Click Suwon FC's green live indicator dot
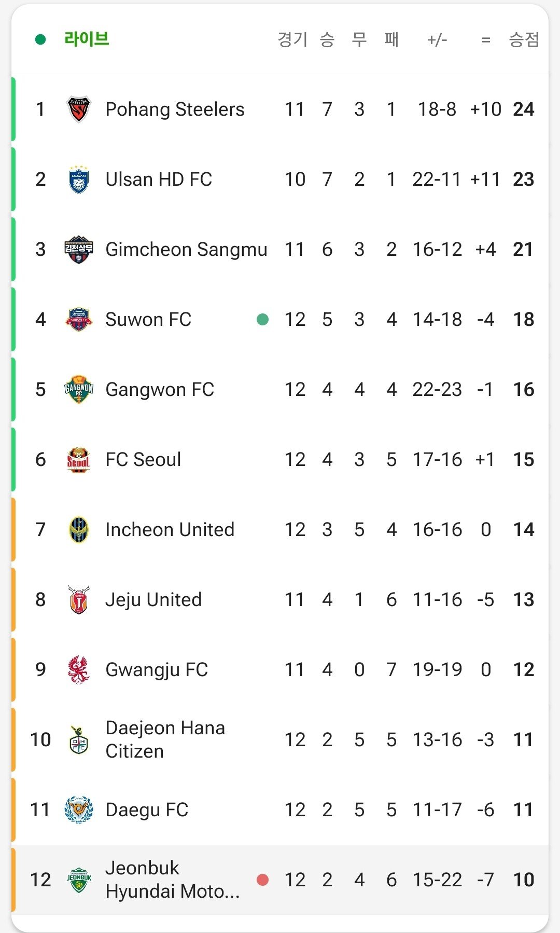Viewport: 560px width, 933px height. click(263, 320)
